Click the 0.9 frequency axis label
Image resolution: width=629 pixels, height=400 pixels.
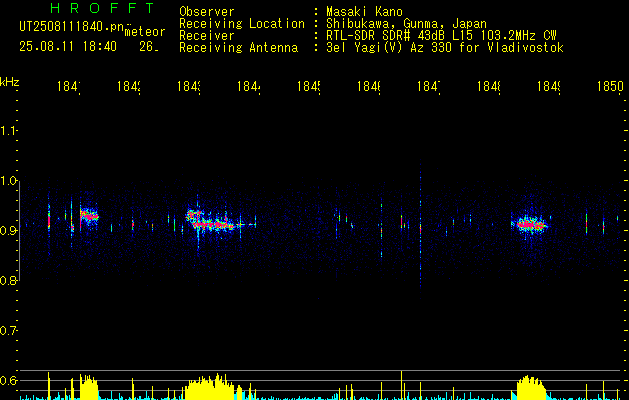8,231
